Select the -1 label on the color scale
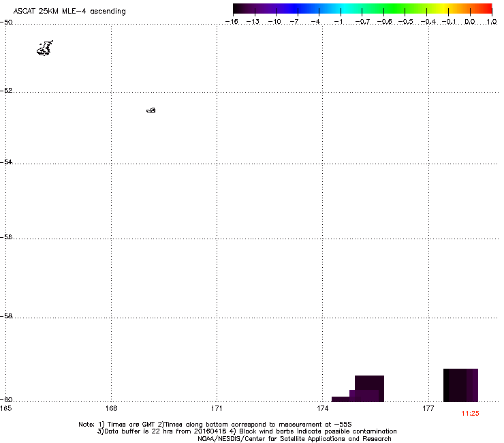 point(338,22)
